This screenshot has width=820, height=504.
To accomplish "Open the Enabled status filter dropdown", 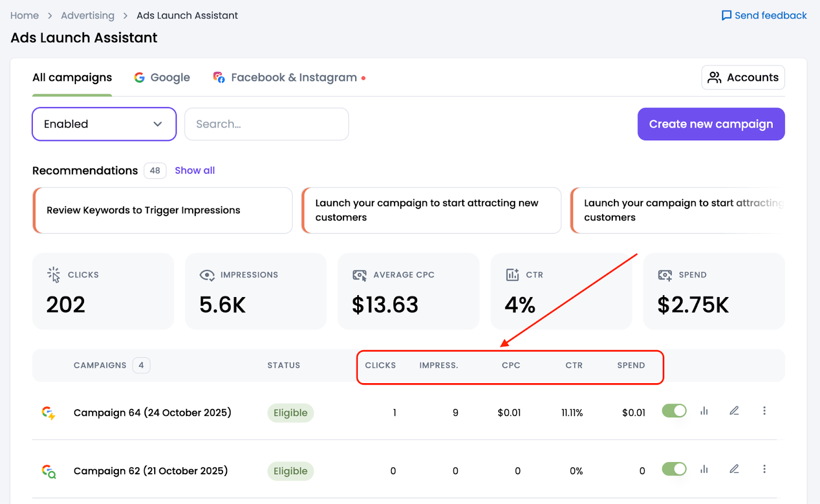I will tap(104, 124).
